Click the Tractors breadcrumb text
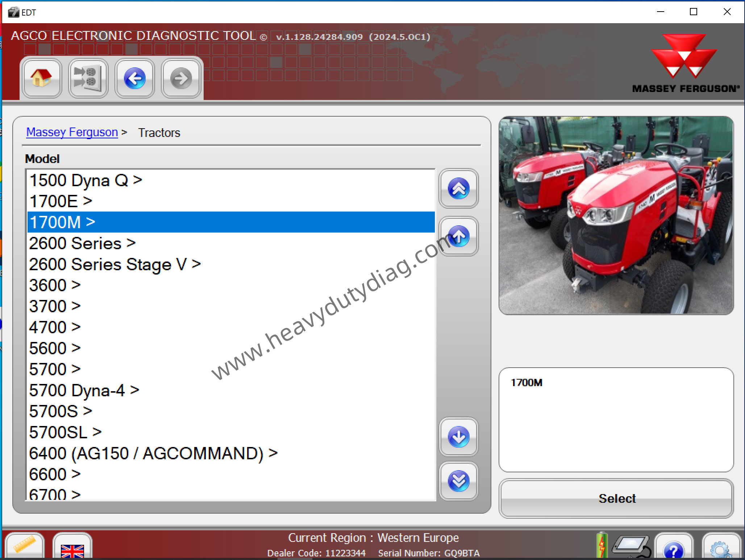 (x=159, y=133)
